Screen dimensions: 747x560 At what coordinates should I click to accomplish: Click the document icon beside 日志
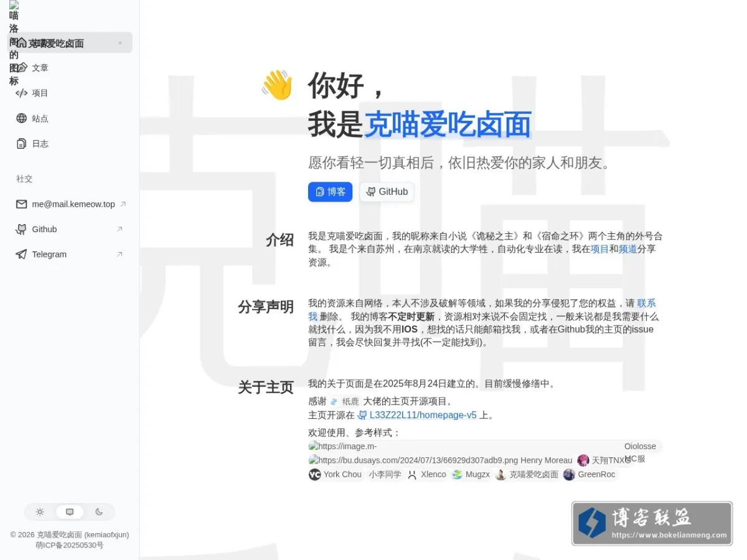(22, 144)
